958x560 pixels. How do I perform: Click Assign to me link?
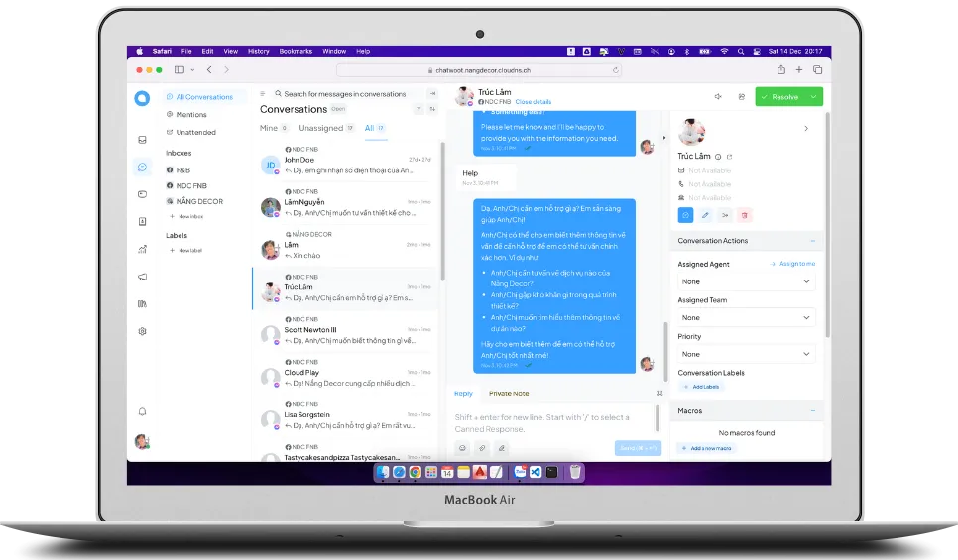tap(792, 264)
